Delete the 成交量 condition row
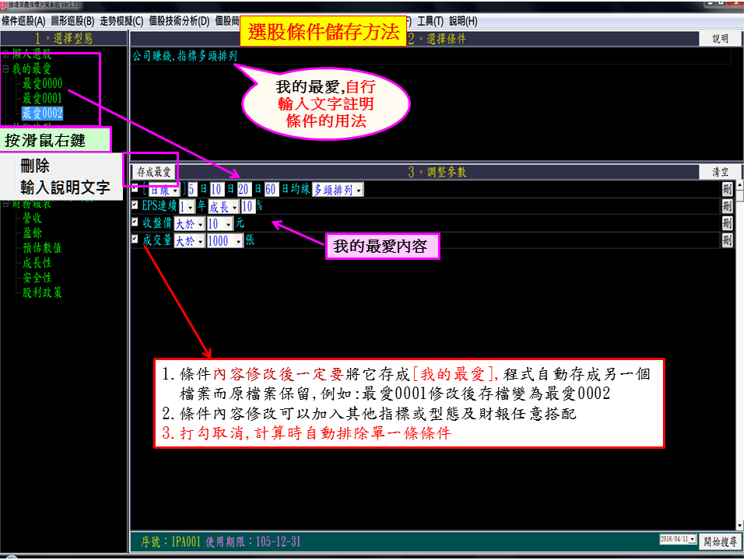Image resolution: width=747 pixels, height=560 pixels. tap(727, 240)
